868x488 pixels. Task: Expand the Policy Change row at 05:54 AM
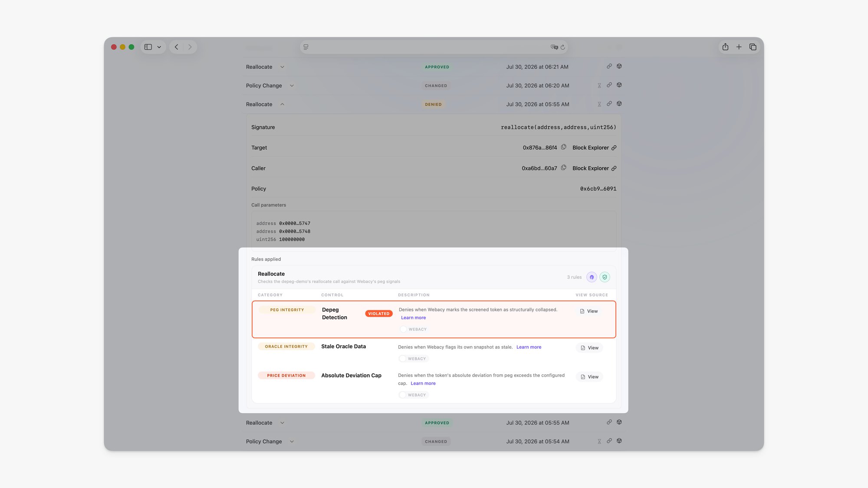point(292,442)
